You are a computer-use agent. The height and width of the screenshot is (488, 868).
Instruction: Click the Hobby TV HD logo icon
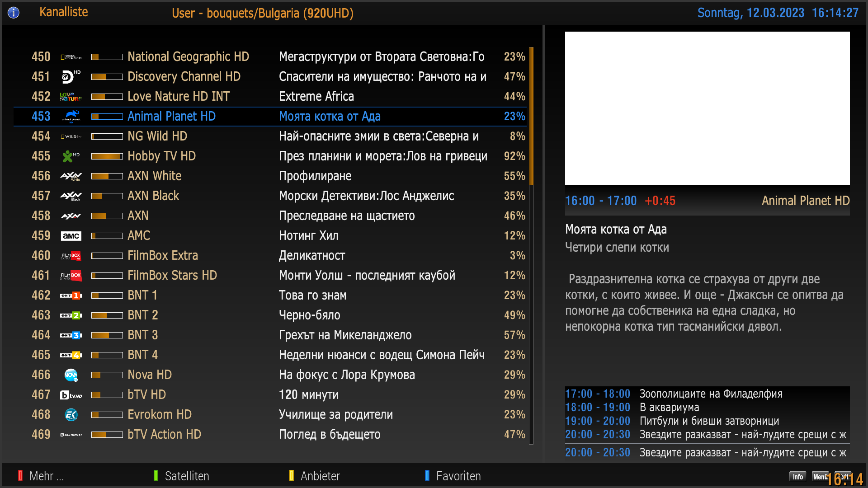[71, 156]
